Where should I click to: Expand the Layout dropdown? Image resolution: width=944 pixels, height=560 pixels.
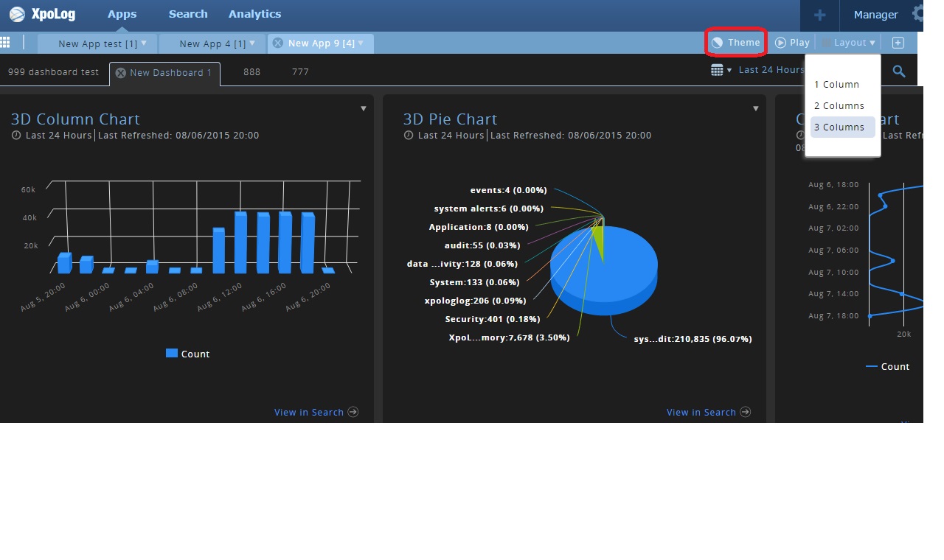pos(850,43)
